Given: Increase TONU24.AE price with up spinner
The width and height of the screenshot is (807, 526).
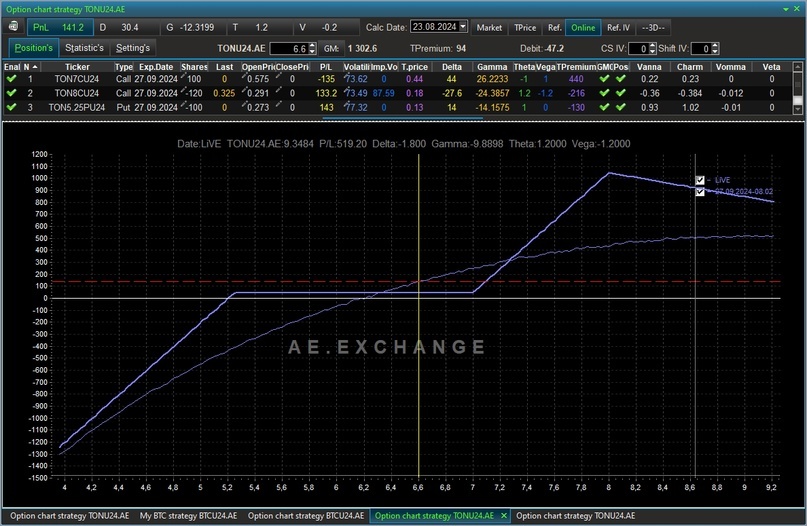Looking at the screenshot, I should pos(312,46).
